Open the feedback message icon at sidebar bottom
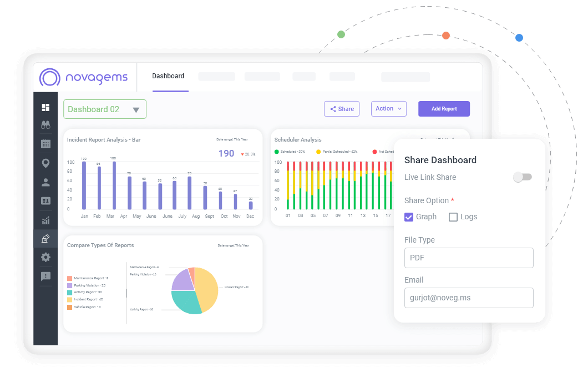This screenshot has width=588, height=372. pos(45,276)
